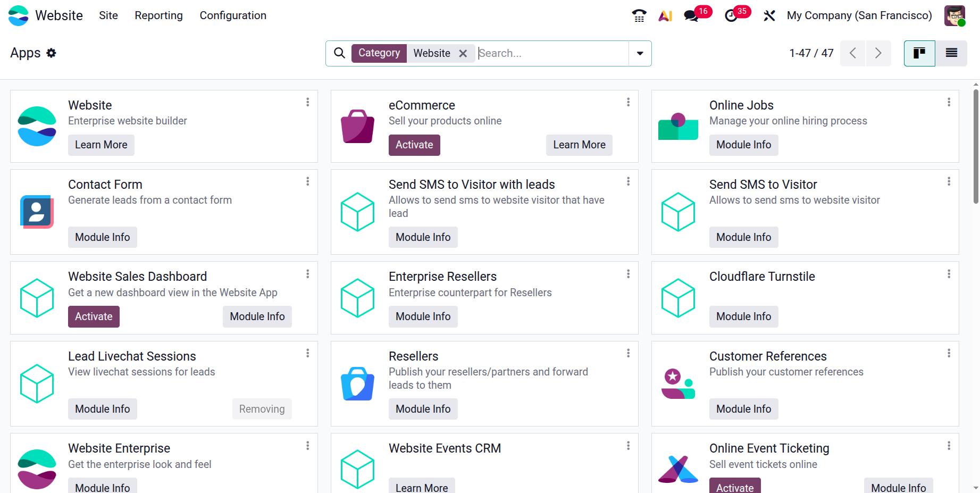Click the Removing button on Lead Livechat

coord(262,409)
